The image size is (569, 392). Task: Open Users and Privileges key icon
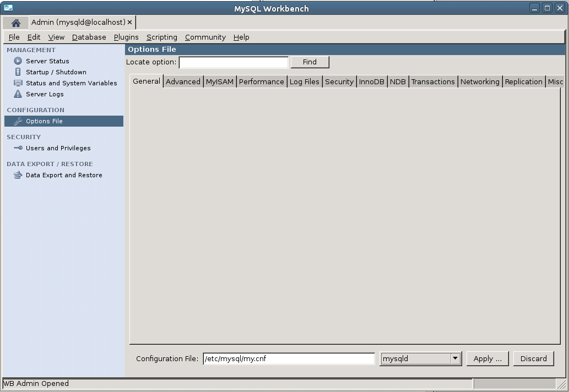point(18,148)
